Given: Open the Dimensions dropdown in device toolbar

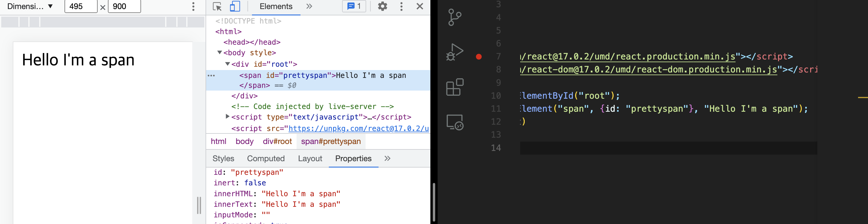Looking at the screenshot, I should point(30,6).
